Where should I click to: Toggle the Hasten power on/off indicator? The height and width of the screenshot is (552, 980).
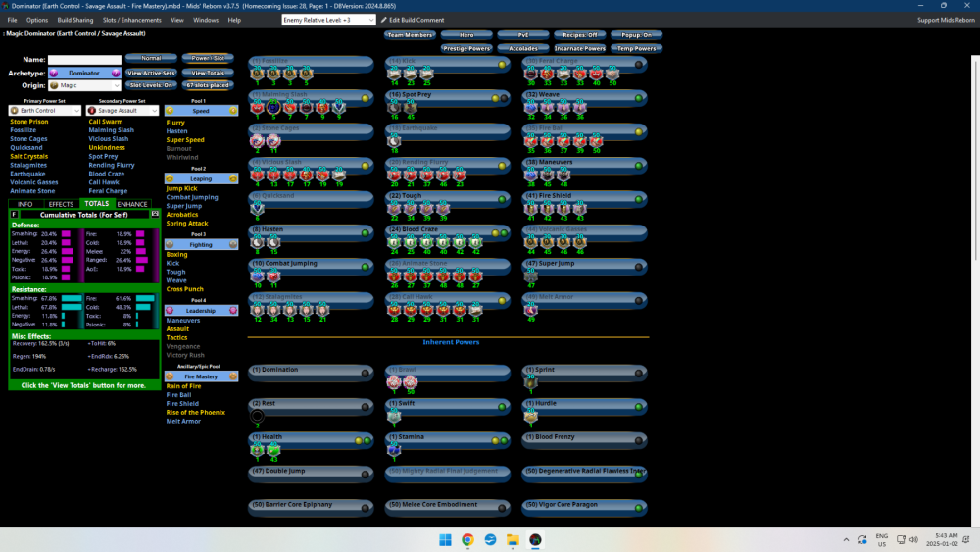(x=365, y=233)
